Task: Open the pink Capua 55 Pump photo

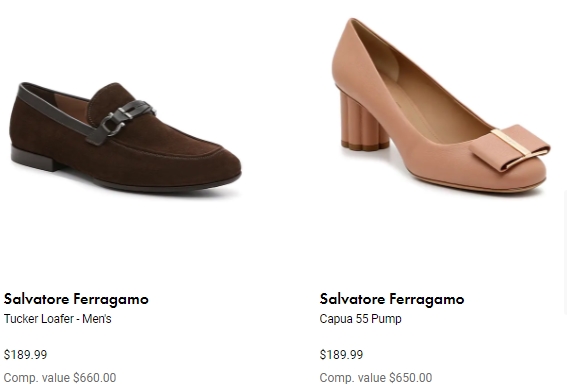Action: [441, 105]
